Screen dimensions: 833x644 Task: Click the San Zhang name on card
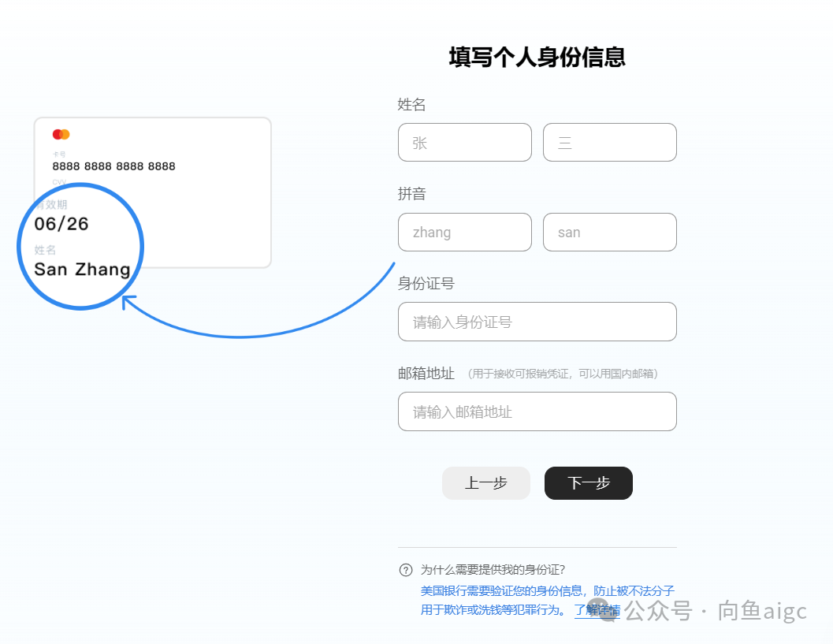[x=82, y=270]
